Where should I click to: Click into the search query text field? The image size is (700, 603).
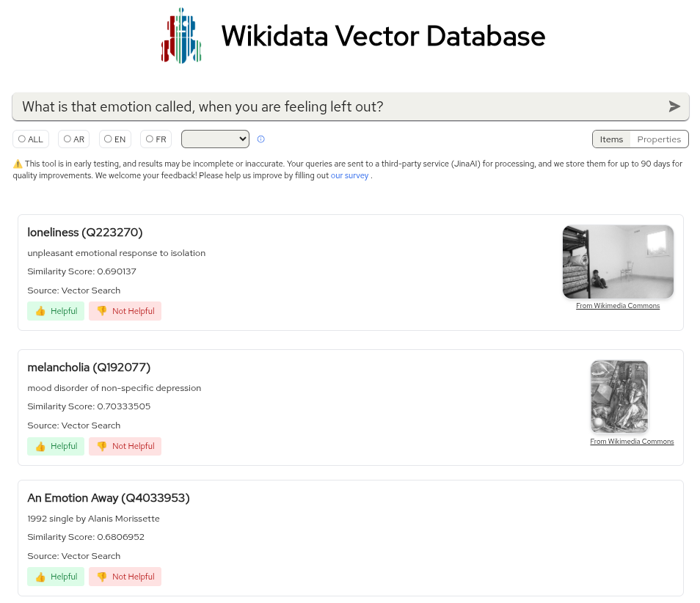[x=338, y=107]
